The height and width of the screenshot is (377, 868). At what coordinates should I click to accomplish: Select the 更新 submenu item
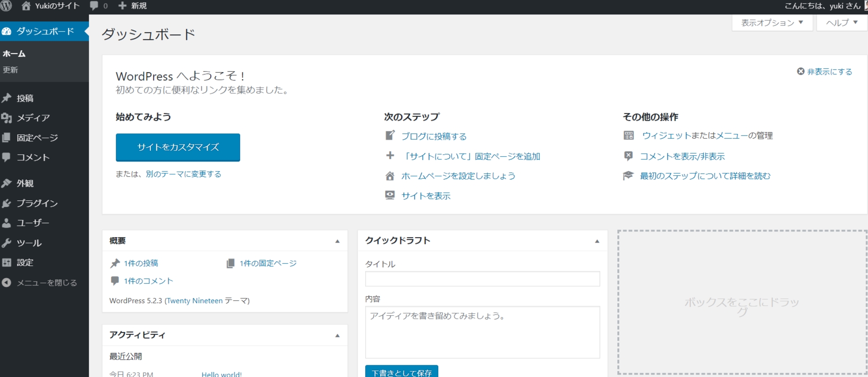[x=10, y=70]
